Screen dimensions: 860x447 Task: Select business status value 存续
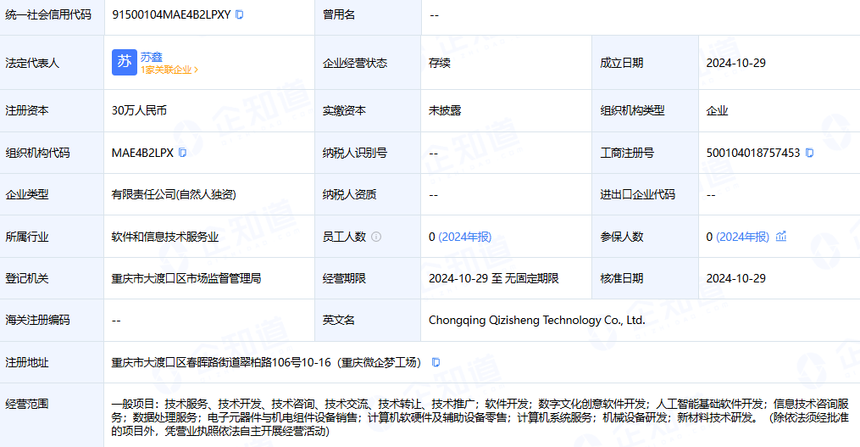pyautogui.click(x=439, y=63)
